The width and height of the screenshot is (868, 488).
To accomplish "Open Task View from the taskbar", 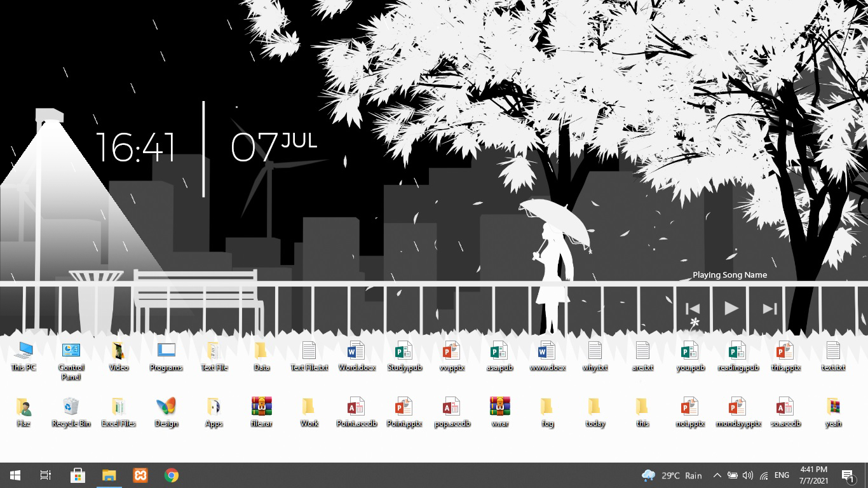I will click(x=46, y=475).
